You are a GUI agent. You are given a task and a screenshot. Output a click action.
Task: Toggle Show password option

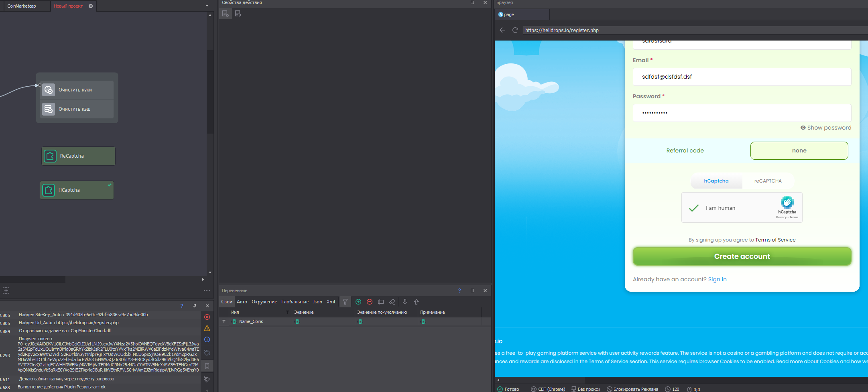pyautogui.click(x=825, y=128)
